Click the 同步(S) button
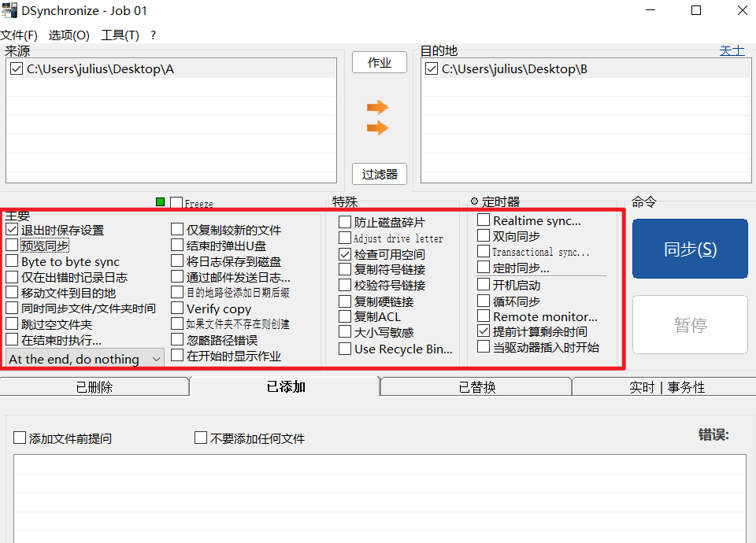The height and width of the screenshot is (543, 756). coord(690,249)
